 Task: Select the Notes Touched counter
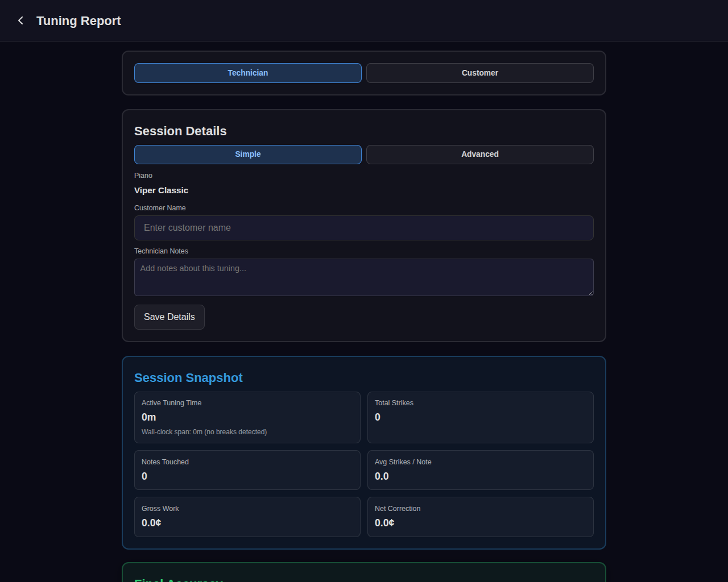247,470
